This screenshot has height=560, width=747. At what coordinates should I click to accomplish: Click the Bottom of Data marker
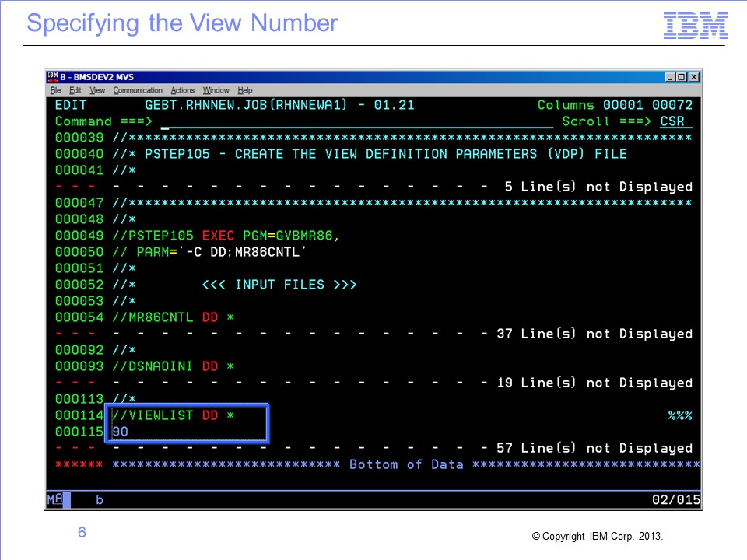tap(406, 465)
